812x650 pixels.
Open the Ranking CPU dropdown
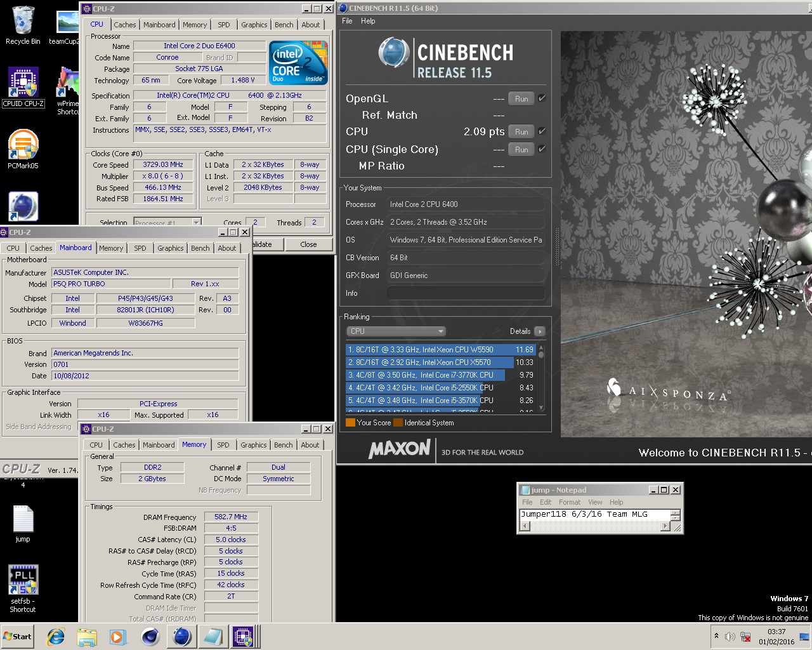pos(396,331)
